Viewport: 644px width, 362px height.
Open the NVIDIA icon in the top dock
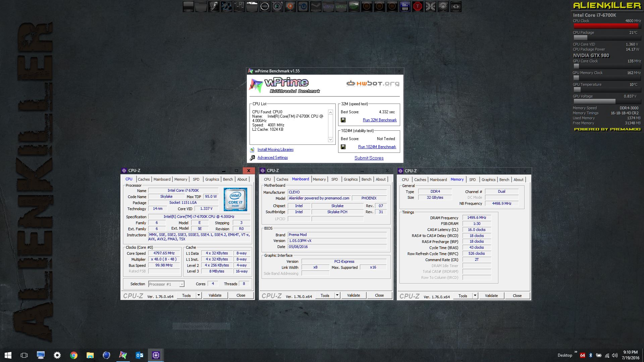click(354, 6)
